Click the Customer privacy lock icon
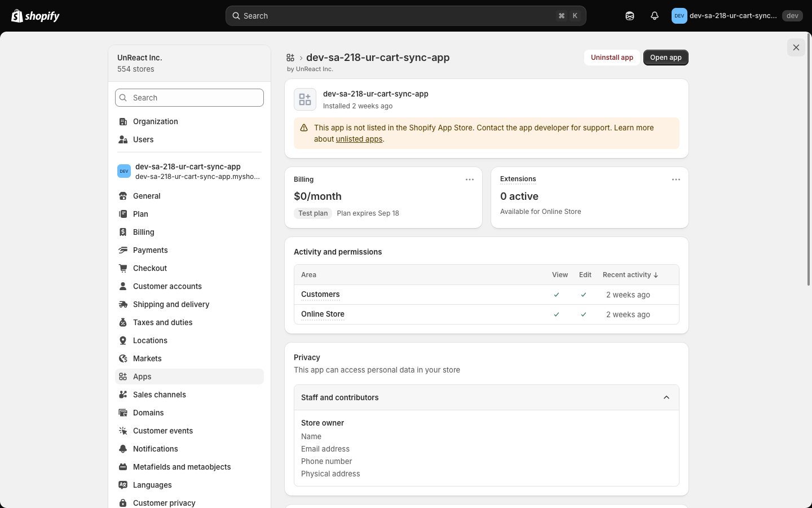 pyautogui.click(x=123, y=503)
